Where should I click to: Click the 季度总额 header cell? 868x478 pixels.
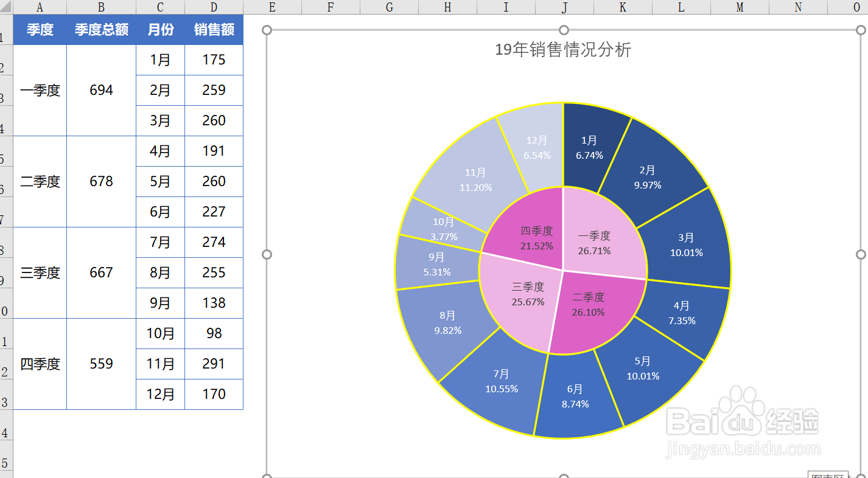[102, 30]
